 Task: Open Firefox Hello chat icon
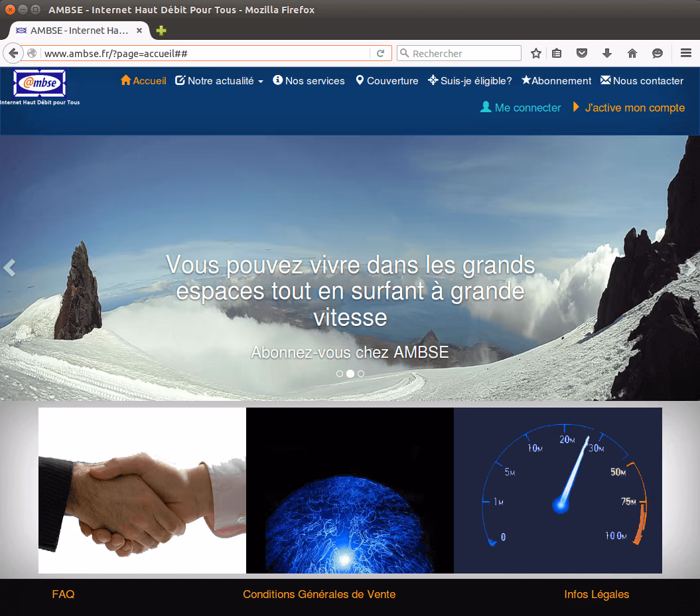click(657, 54)
